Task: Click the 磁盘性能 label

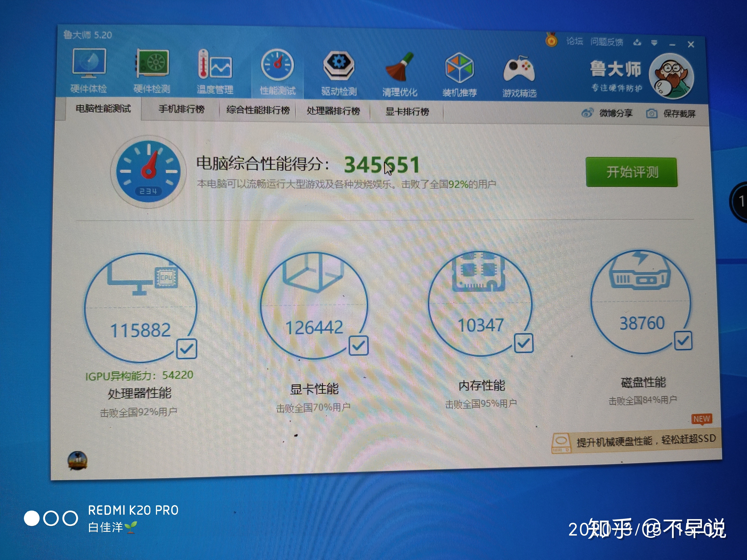Action: pos(643,382)
